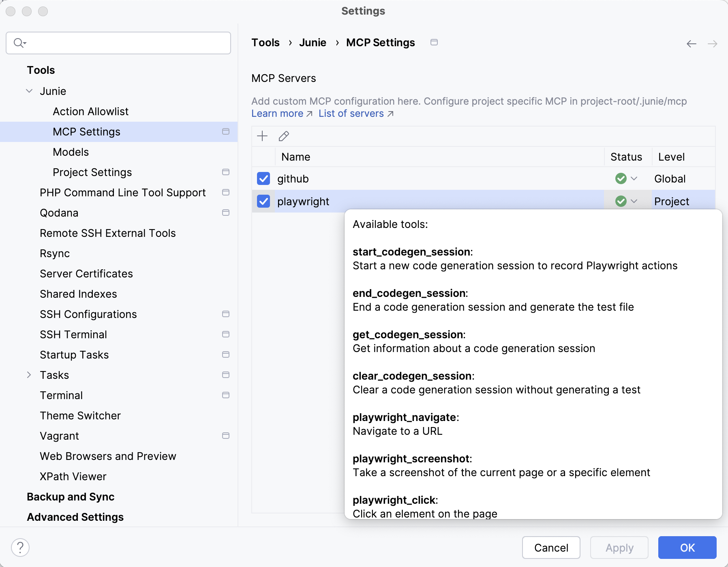Select Models under Junie
The image size is (728, 567).
coord(71,152)
